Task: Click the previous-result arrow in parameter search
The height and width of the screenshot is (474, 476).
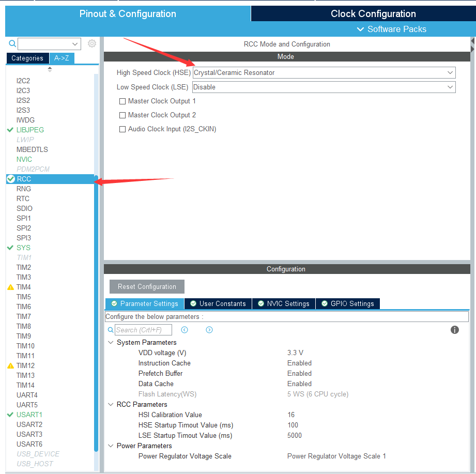Action: pos(185,329)
